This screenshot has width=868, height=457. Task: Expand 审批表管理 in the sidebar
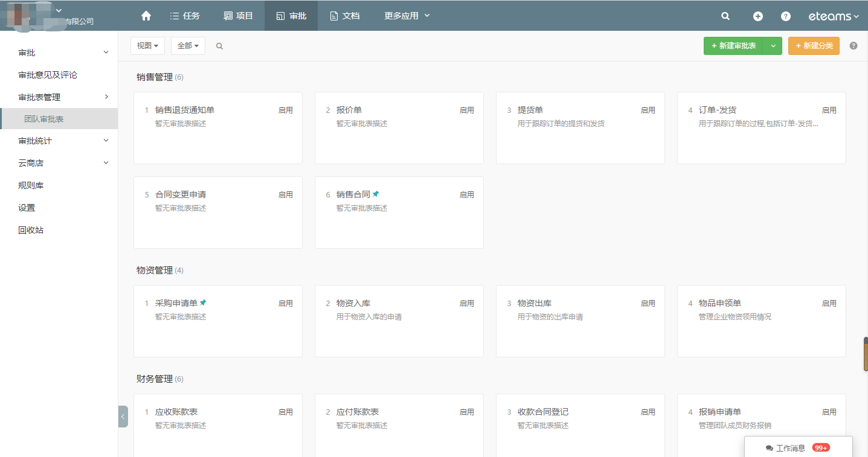[106, 97]
